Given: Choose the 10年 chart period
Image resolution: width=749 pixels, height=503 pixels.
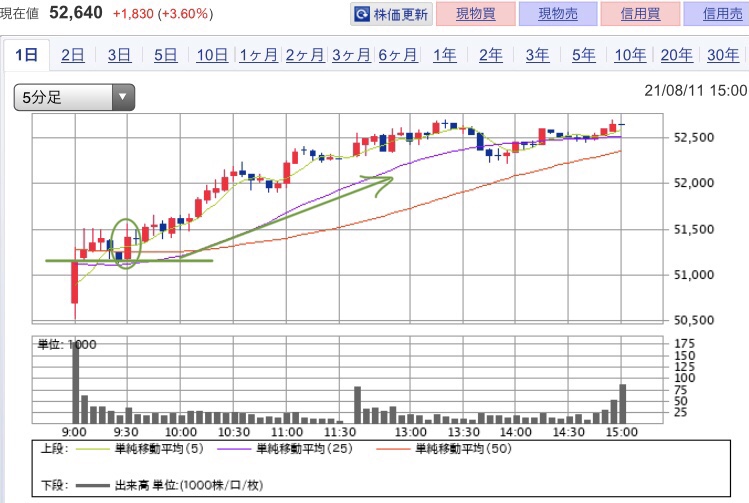Looking at the screenshot, I should 630,55.
